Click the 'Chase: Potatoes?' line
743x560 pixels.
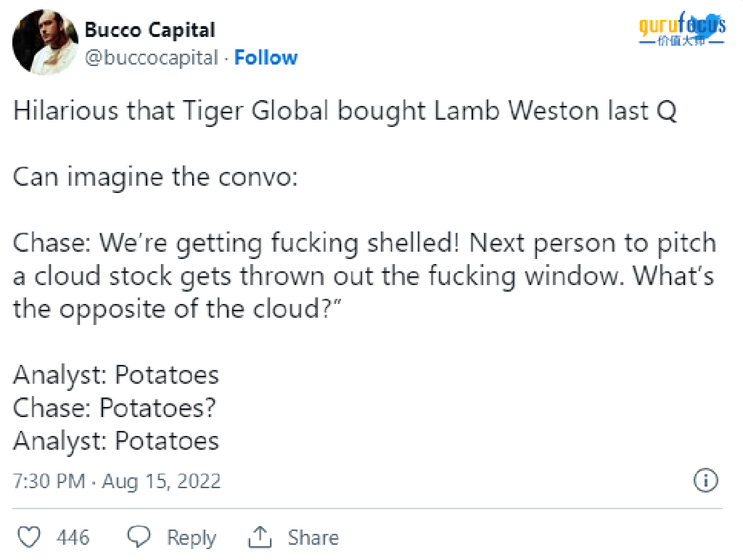(114, 408)
